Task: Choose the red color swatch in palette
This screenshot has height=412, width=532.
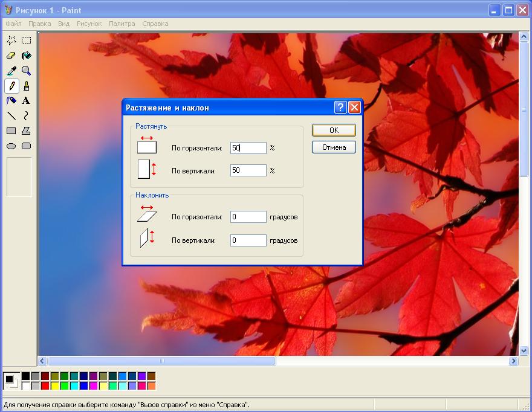Action: [45, 385]
